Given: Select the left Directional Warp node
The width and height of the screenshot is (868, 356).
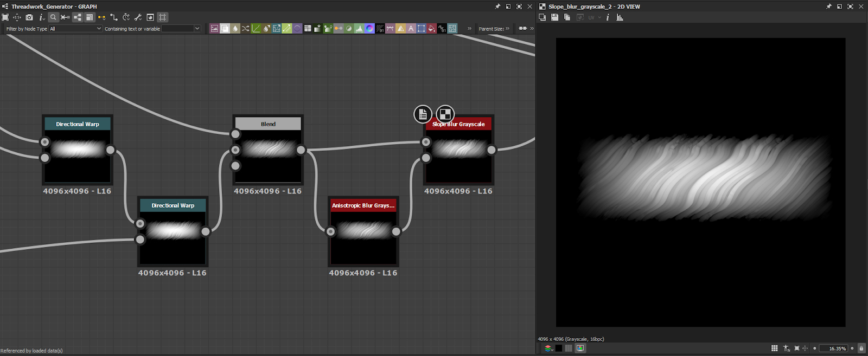Looking at the screenshot, I should click(78, 150).
